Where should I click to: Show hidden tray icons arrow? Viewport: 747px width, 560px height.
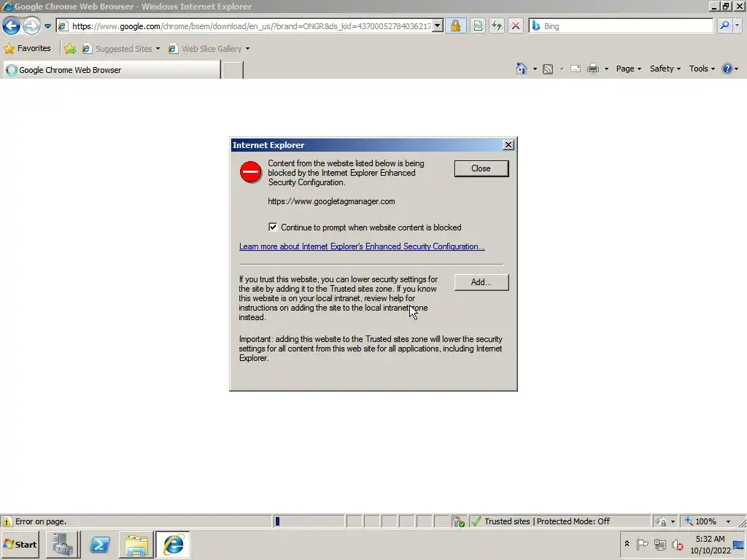click(x=627, y=544)
